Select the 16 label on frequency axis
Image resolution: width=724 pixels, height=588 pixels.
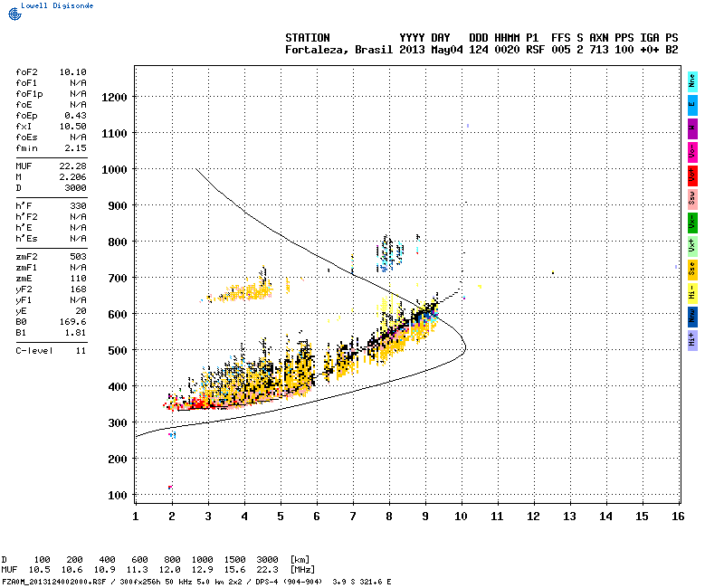[678, 516]
